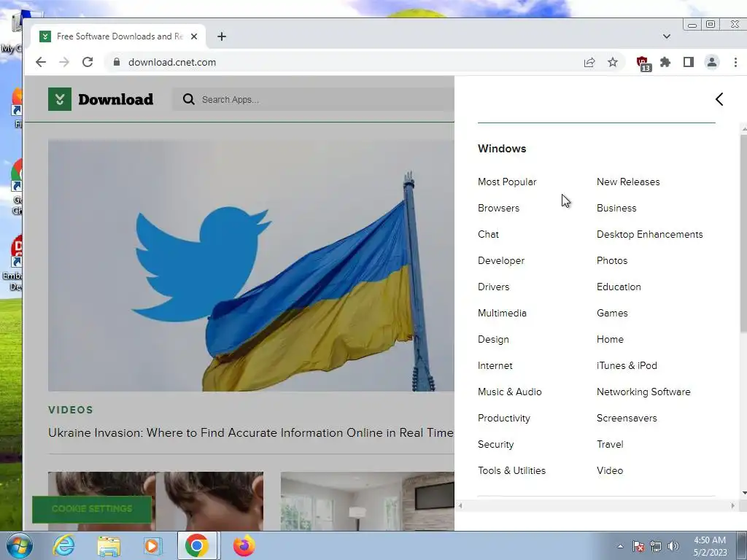Open the Screensavers category
This screenshot has width=747, height=560.
pos(627,418)
